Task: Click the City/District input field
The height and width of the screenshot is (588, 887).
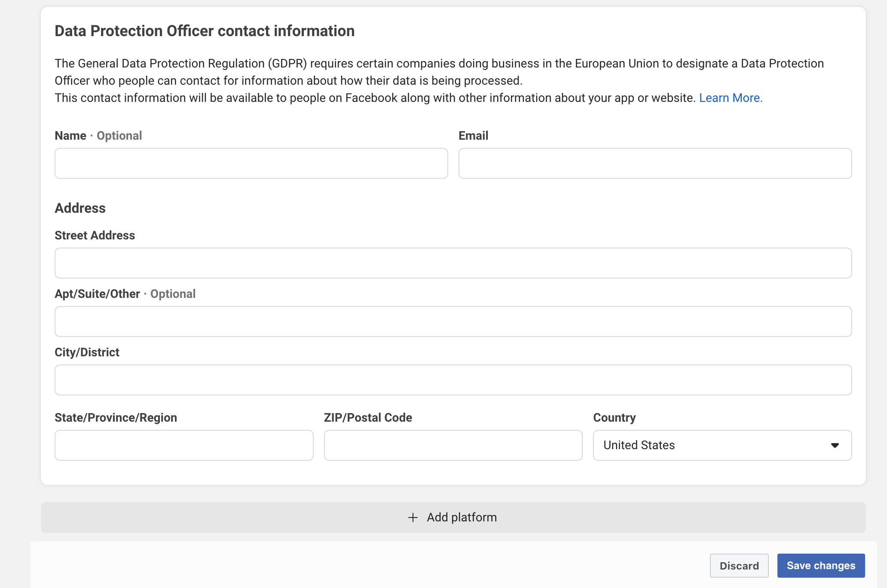Action: click(453, 380)
